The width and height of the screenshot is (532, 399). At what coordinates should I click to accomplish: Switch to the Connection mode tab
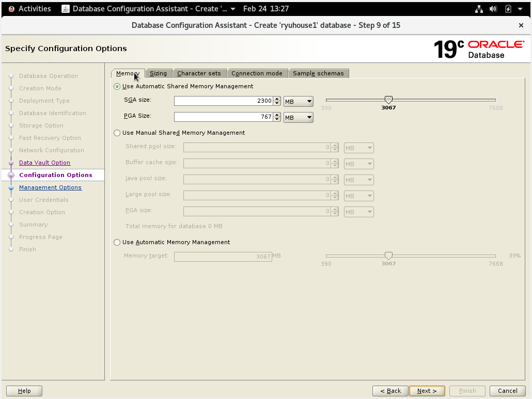pos(257,73)
